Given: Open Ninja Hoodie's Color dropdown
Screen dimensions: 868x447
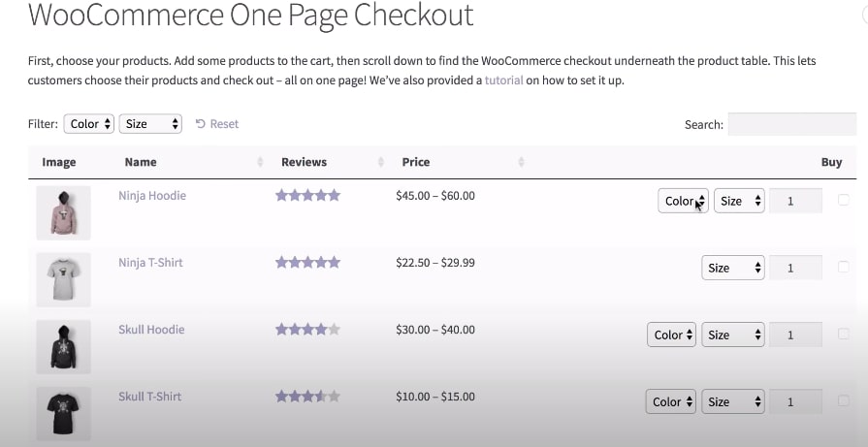Looking at the screenshot, I should pyautogui.click(x=683, y=201).
